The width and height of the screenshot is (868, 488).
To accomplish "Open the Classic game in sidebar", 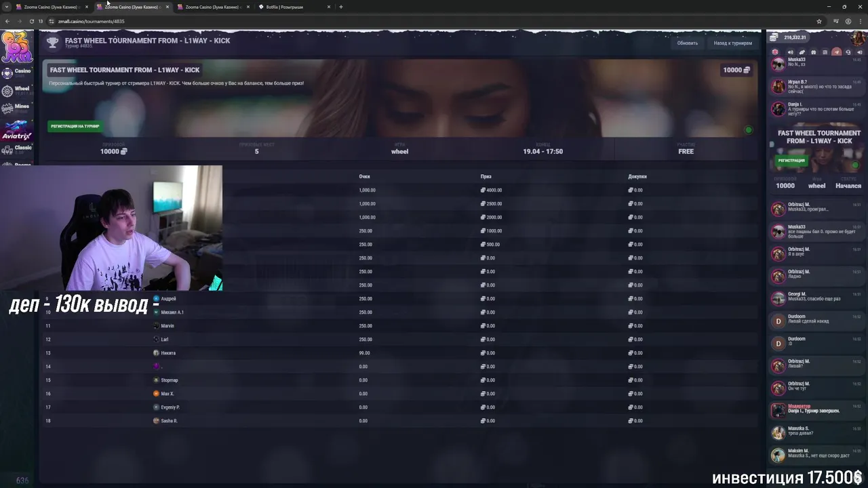I will tap(16, 148).
